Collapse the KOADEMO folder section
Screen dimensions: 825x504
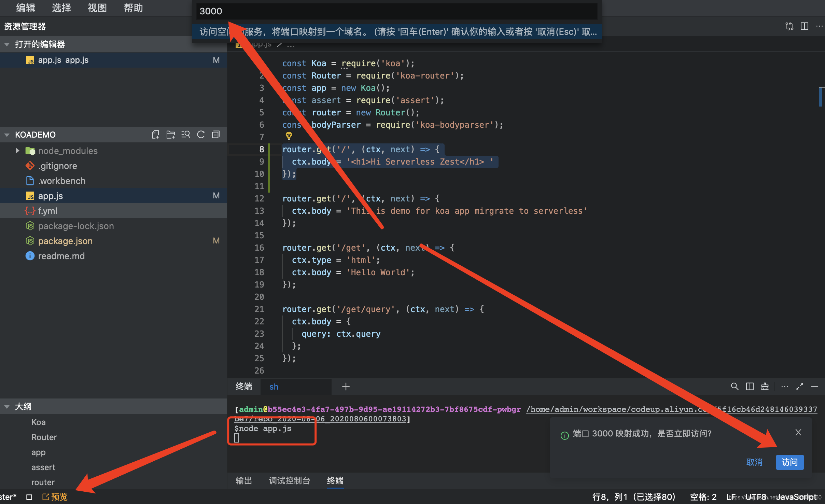[7, 135]
